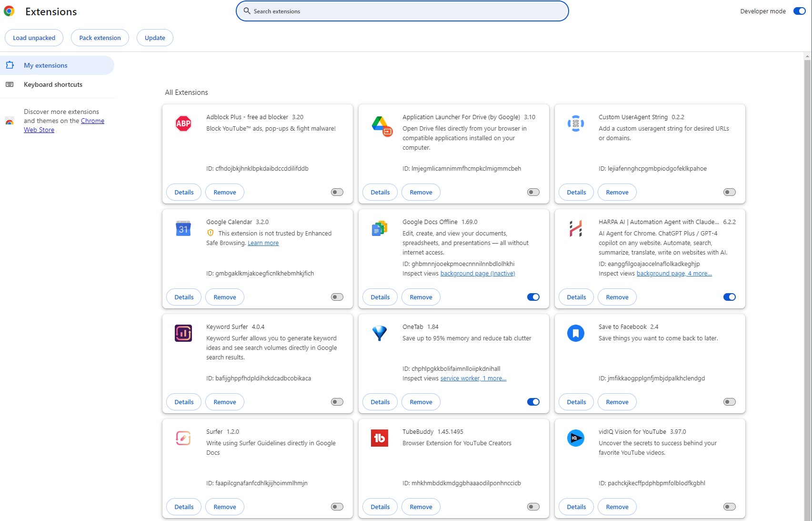The image size is (812, 521).
Task: Enable the Adblock Plus extension
Action: [x=337, y=192]
